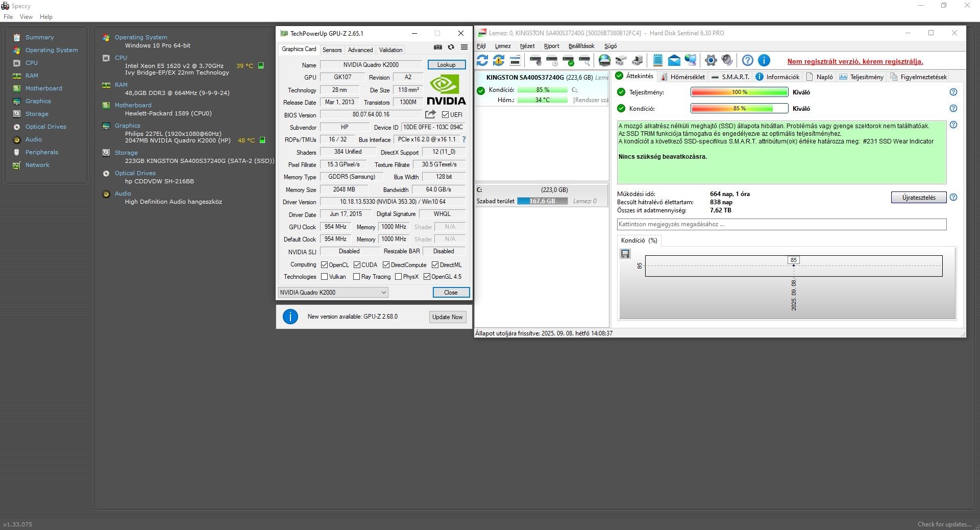Select Peripherals in the Speccy sidebar
Image resolution: width=980 pixels, height=530 pixels.
pyautogui.click(x=41, y=152)
